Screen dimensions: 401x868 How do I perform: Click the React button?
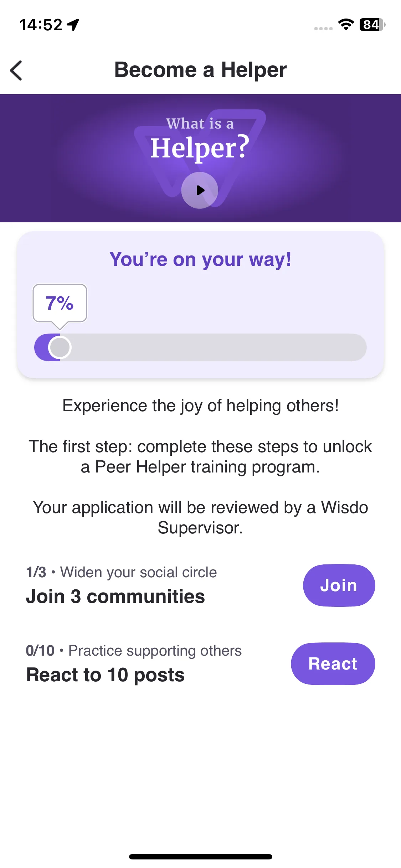[x=333, y=663]
